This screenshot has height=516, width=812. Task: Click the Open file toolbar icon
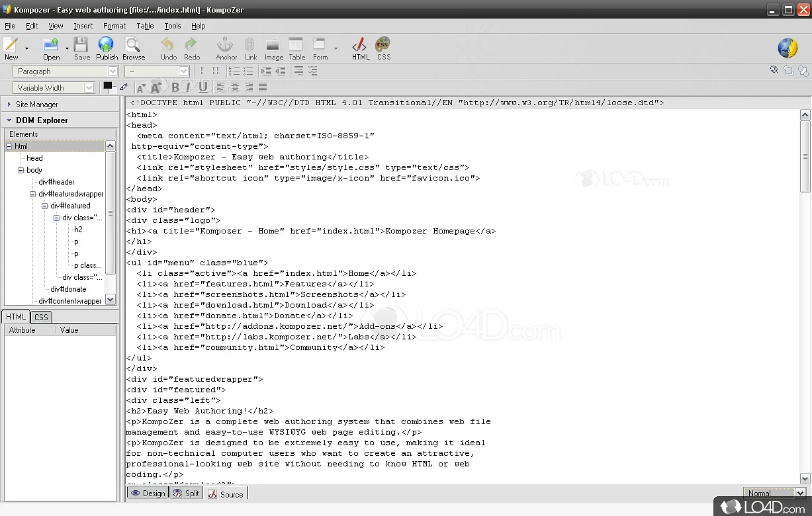(x=51, y=48)
